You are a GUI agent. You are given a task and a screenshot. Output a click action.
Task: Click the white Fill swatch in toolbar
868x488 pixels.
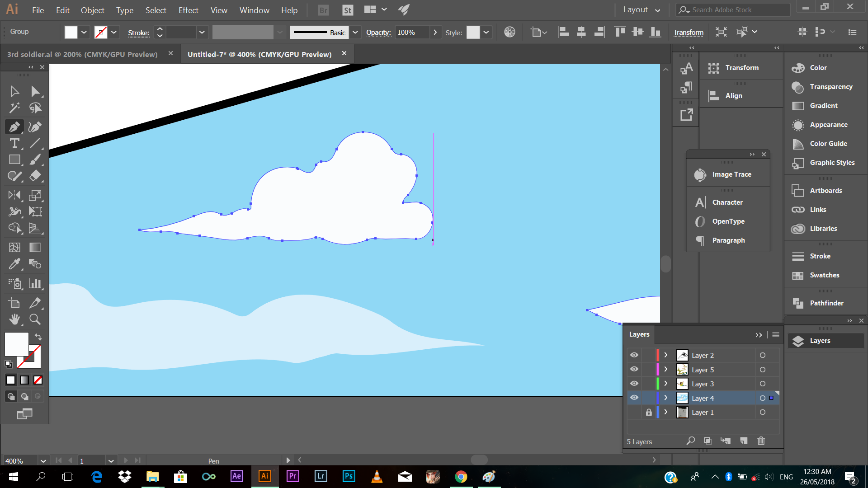tap(16, 344)
